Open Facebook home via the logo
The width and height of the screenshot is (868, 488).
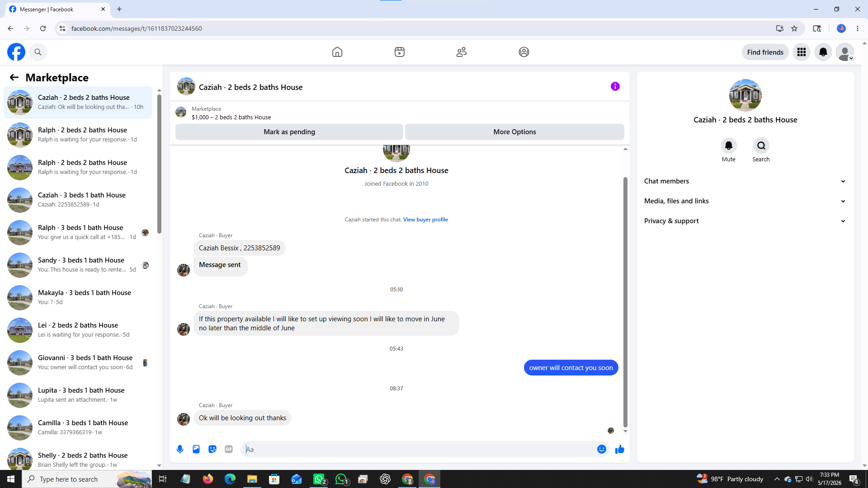point(16,52)
